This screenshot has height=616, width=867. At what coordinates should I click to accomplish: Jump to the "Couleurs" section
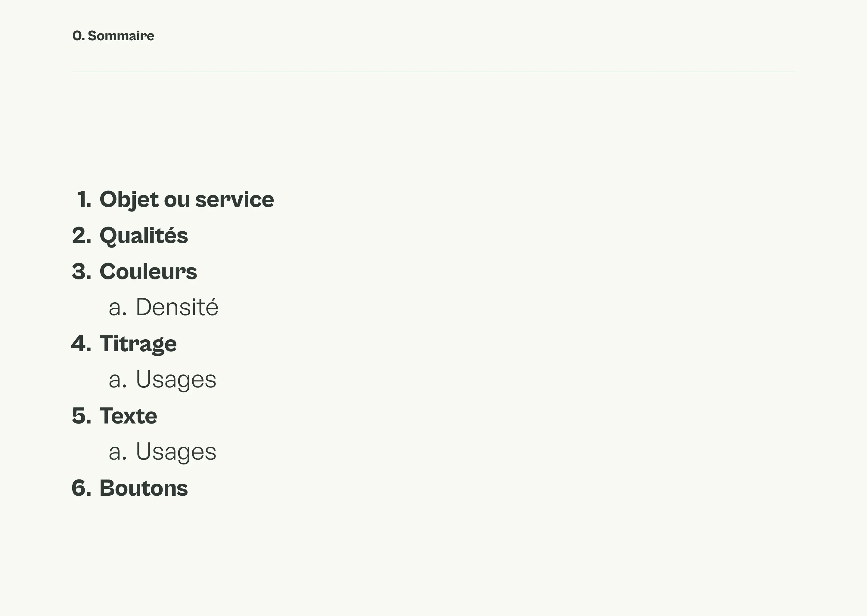pos(148,272)
